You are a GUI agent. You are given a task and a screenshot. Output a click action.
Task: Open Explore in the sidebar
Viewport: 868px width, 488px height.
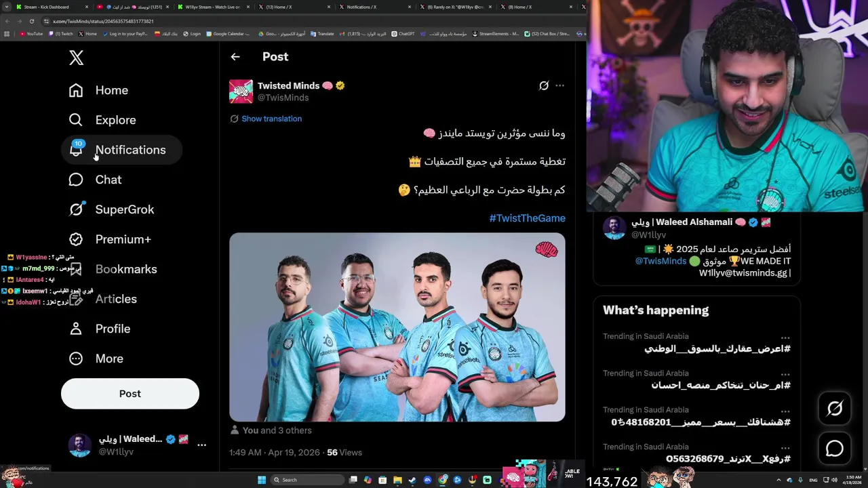(x=103, y=120)
